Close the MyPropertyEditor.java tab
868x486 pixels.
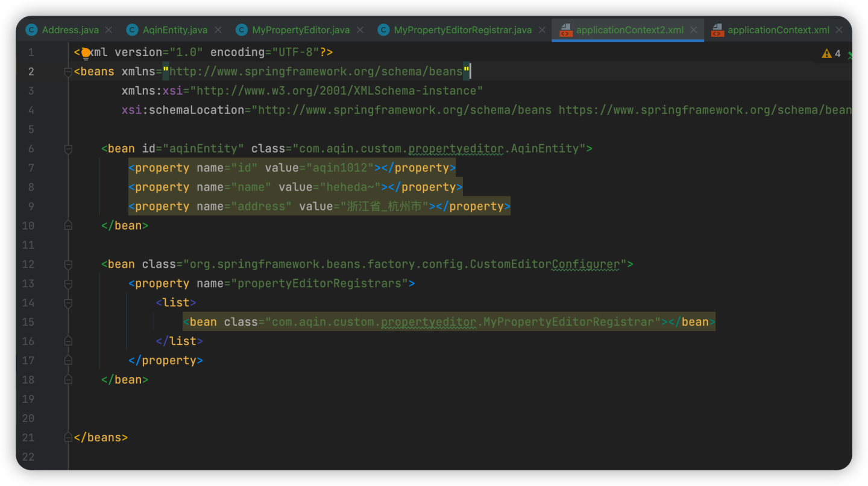pos(360,30)
